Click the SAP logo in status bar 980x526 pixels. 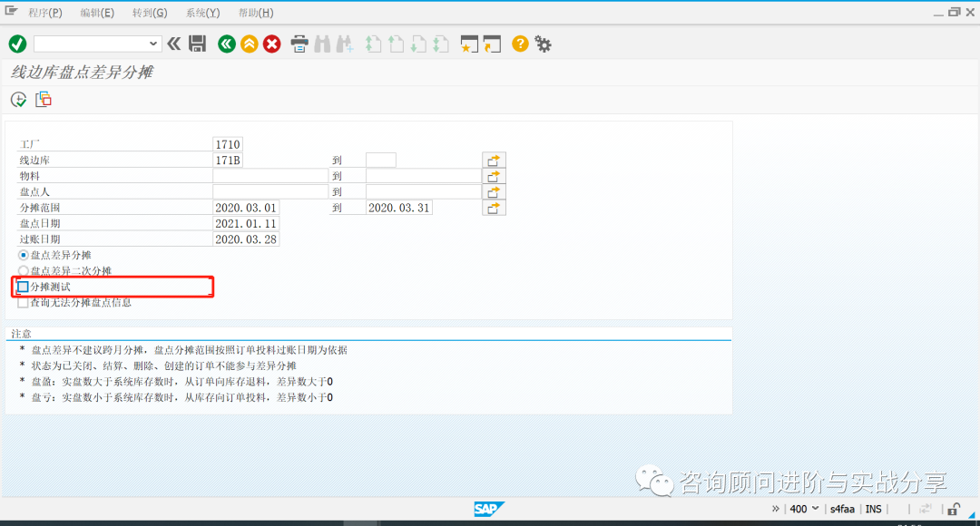488,509
